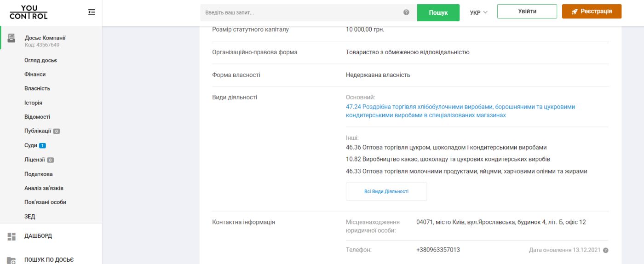The height and width of the screenshot is (264, 644).
Task: Click the Організаційно-правова форма label
Action: click(x=254, y=52)
